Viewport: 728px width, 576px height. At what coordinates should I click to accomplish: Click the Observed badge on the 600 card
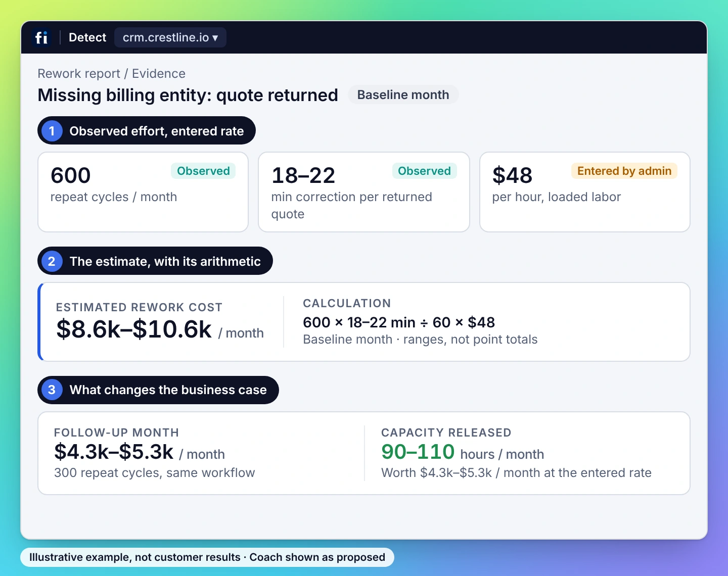[x=203, y=171]
